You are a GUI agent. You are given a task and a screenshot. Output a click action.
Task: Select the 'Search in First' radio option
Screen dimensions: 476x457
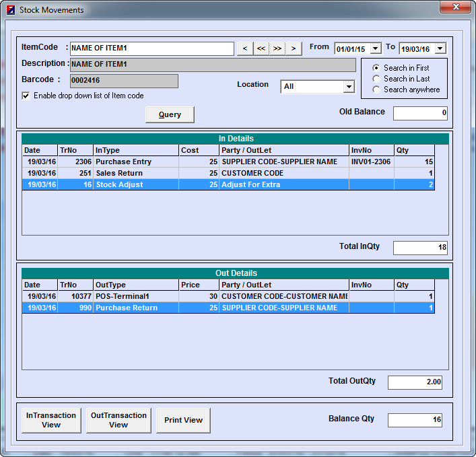pos(376,68)
